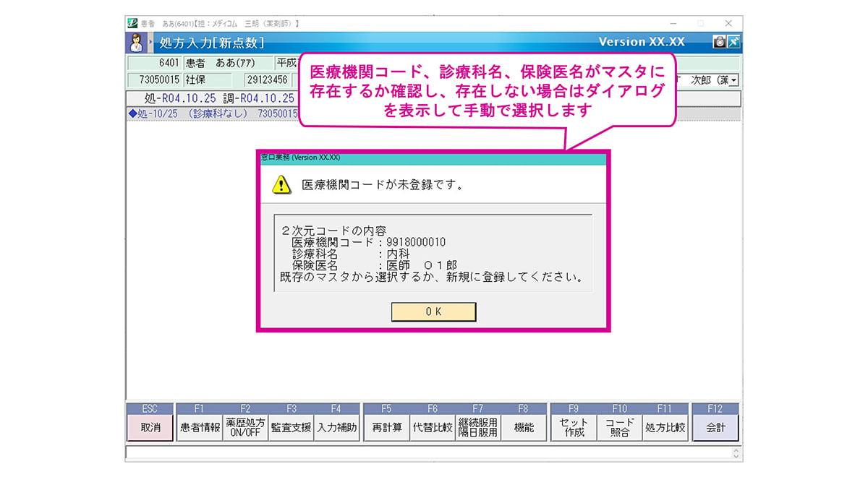Click the 処方比較 F11 button
Viewport: 868px width, 477px height.
(x=665, y=428)
